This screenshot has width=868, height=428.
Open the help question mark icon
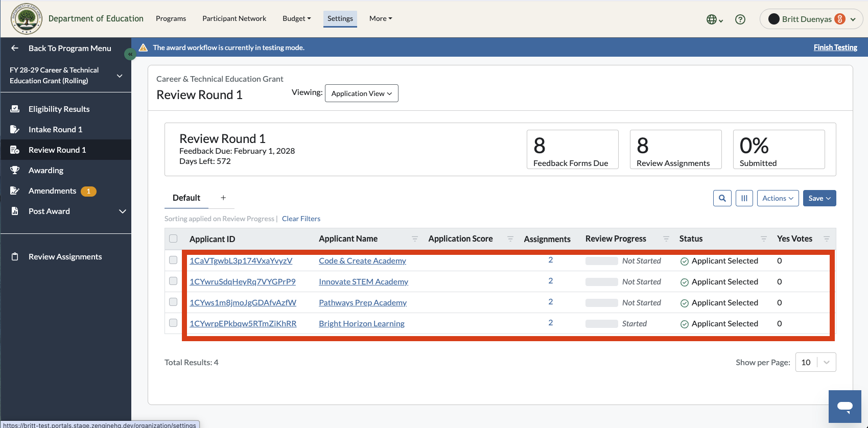click(740, 19)
